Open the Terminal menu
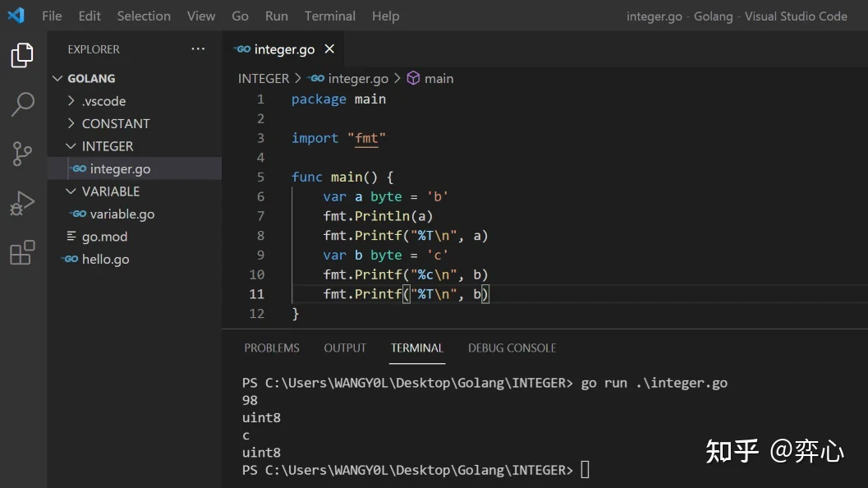868x488 pixels. pyautogui.click(x=330, y=16)
